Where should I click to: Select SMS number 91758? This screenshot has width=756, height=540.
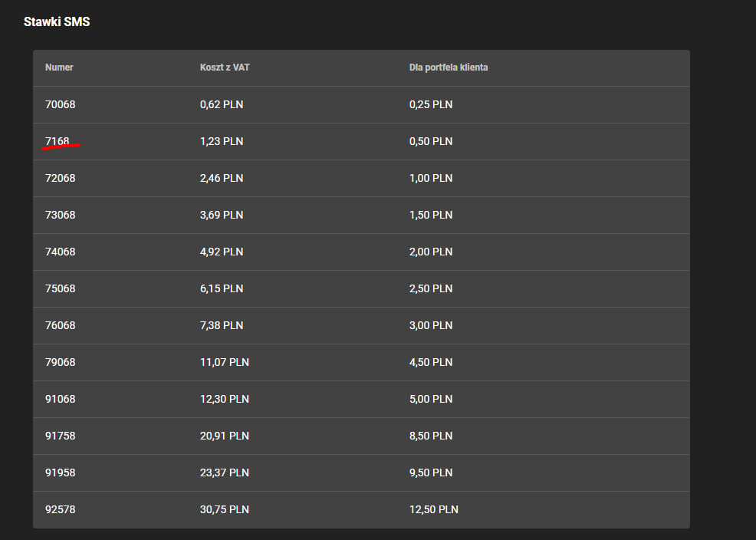point(61,436)
